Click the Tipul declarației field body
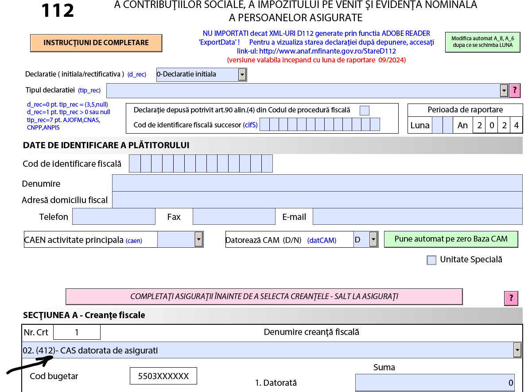532x392 pixels. [303, 91]
